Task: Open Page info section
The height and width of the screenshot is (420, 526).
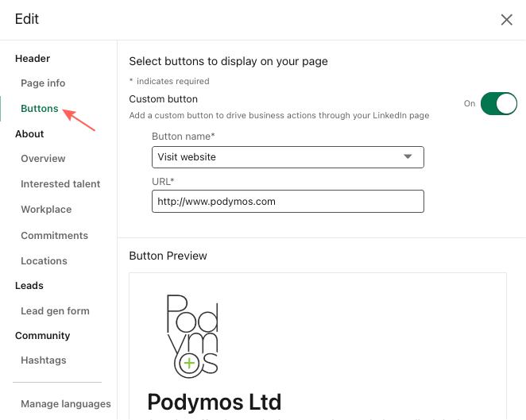Action: (43, 83)
